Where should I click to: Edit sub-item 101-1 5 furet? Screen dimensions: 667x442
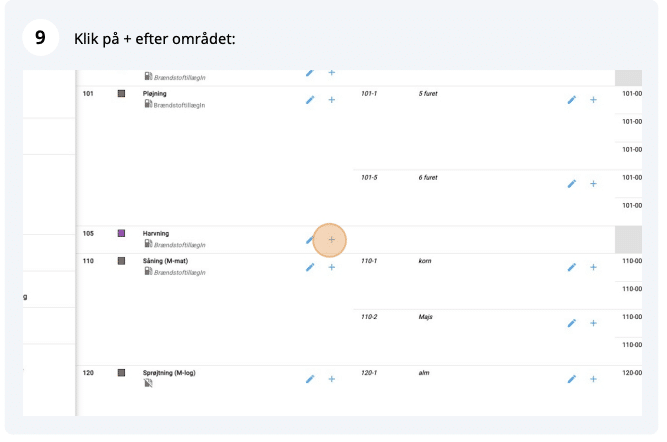click(x=572, y=100)
